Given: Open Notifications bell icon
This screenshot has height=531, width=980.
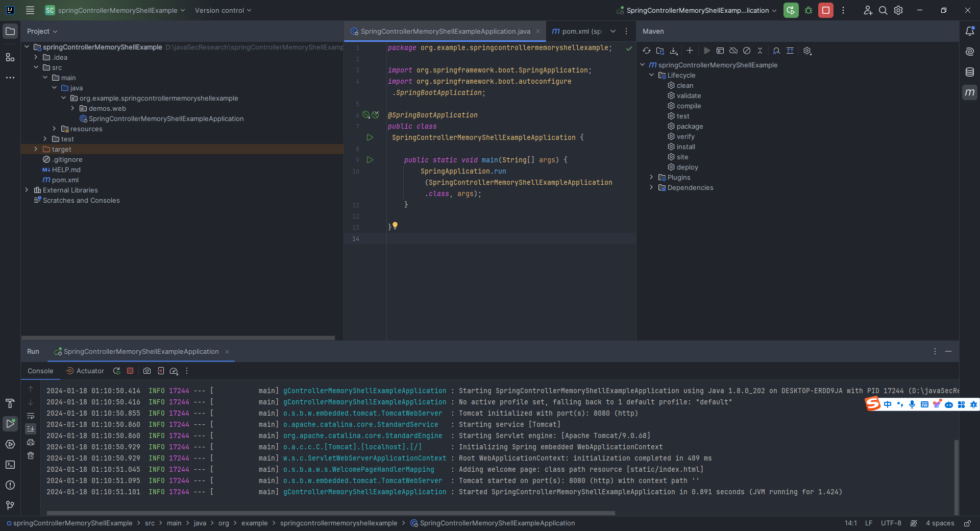Looking at the screenshot, I should (970, 31).
